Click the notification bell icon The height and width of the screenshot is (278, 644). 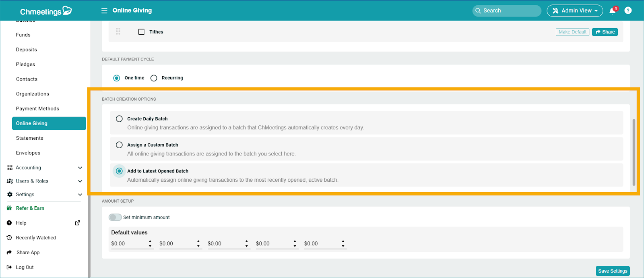(x=612, y=11)
